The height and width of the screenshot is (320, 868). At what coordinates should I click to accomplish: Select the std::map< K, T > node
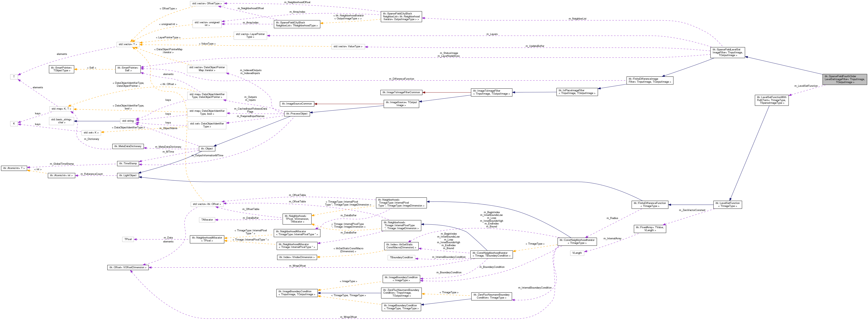61,109
